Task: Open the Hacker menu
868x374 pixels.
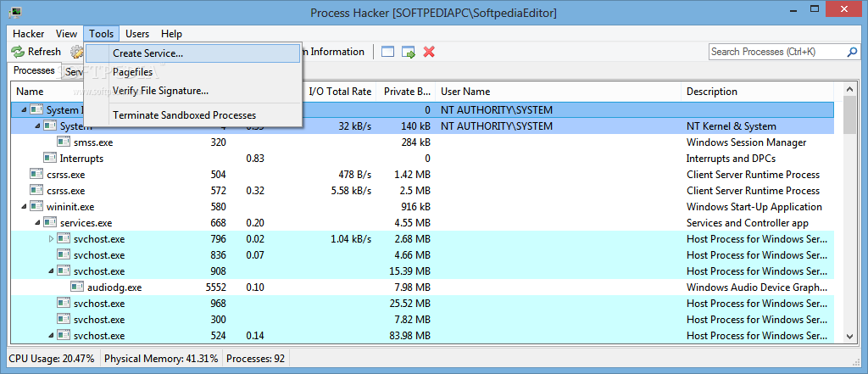Action: (x=28, y=34)
